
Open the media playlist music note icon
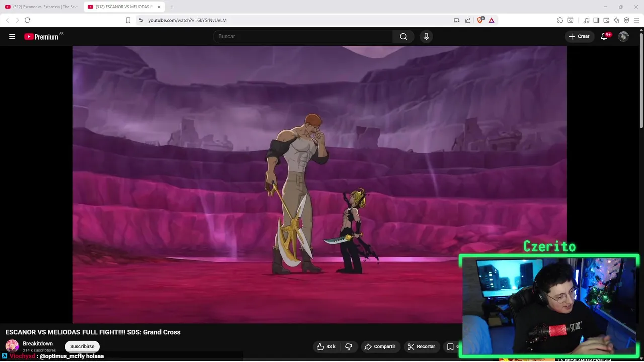pyautogui.click(x=586, y=20)
